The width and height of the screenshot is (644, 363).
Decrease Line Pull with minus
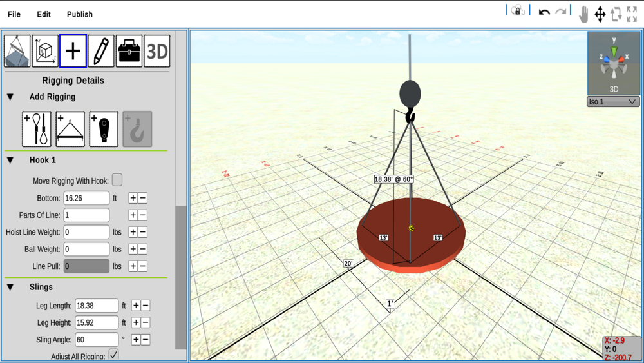click(142, 266)
